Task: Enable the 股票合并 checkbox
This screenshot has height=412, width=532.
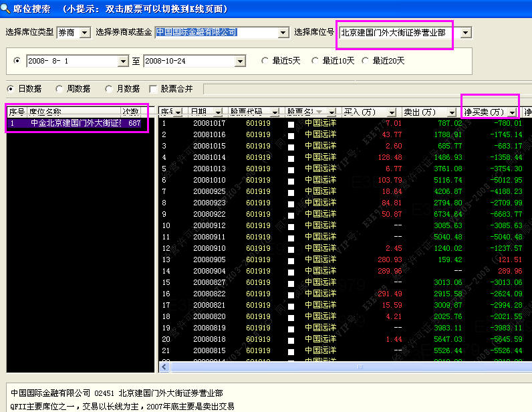Action: click(154, 88)
